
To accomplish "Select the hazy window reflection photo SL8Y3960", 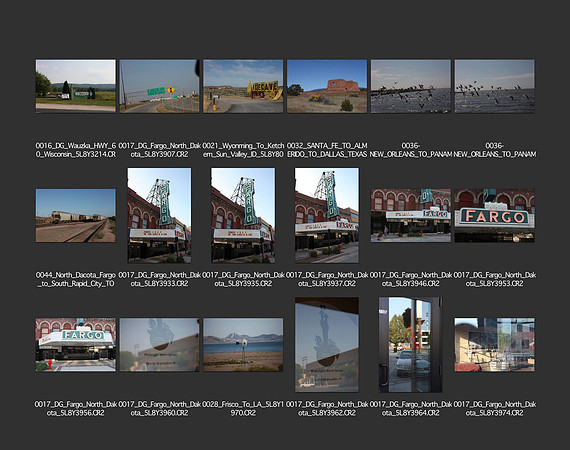I will pyautogui.click(x=159, y=345).
